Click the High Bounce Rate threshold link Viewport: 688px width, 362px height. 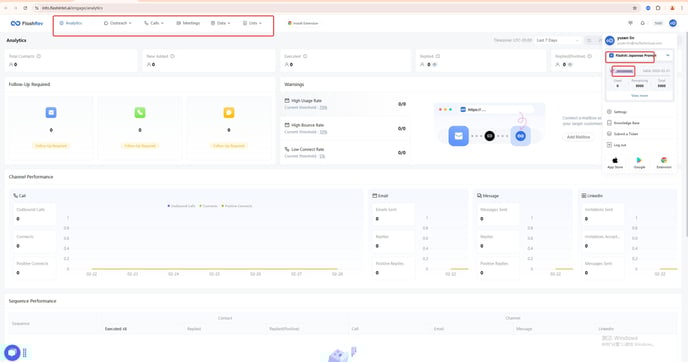(x=323, y=132)
